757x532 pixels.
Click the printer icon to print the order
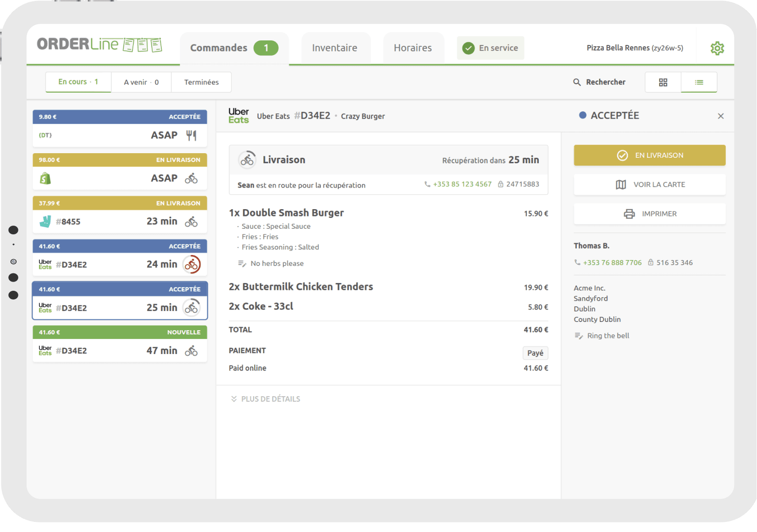point(628,213)
